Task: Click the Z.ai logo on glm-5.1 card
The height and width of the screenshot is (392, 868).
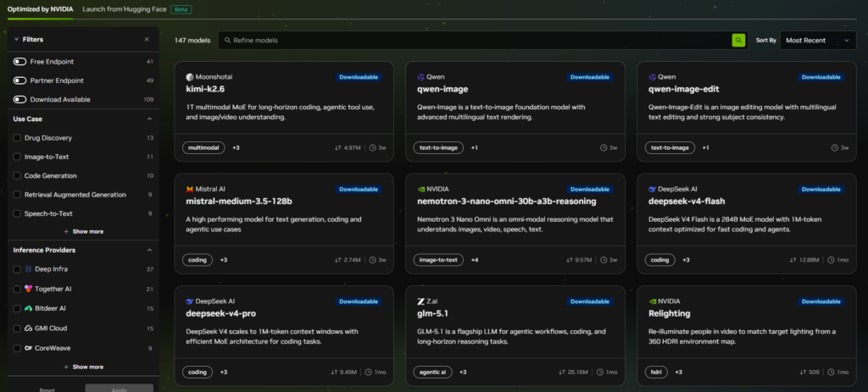Action: click(421, 301)
